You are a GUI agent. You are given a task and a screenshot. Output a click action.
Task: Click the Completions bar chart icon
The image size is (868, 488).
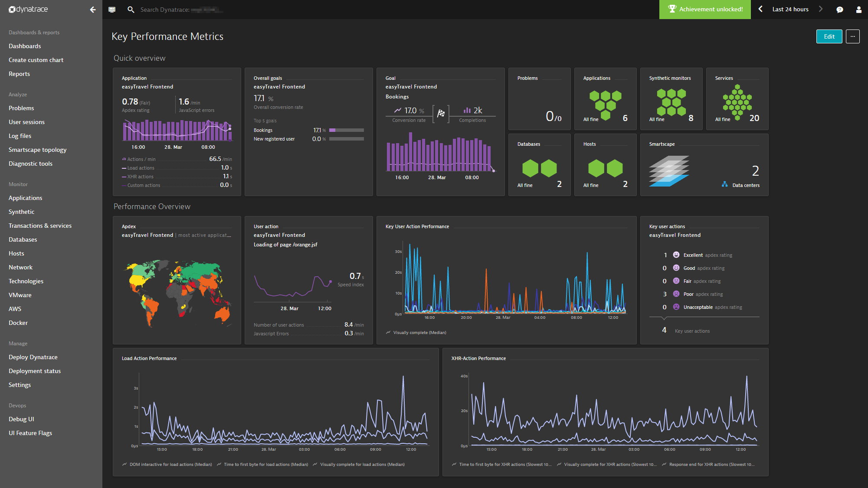[x=467, y=110]
